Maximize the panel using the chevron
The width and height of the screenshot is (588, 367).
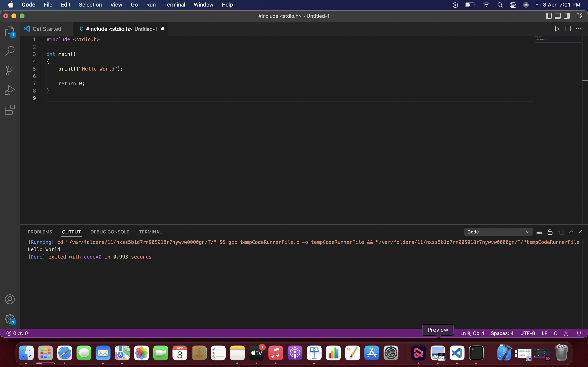click(571, 232)
